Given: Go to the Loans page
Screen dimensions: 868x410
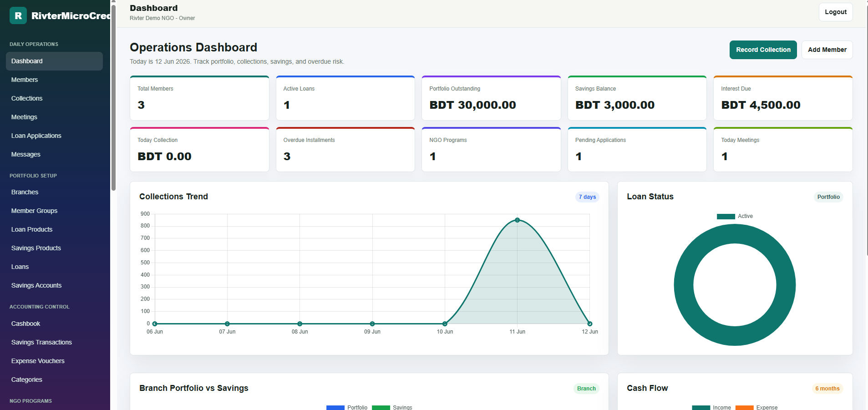Looking at the screenshot, I should click(54, 267).
